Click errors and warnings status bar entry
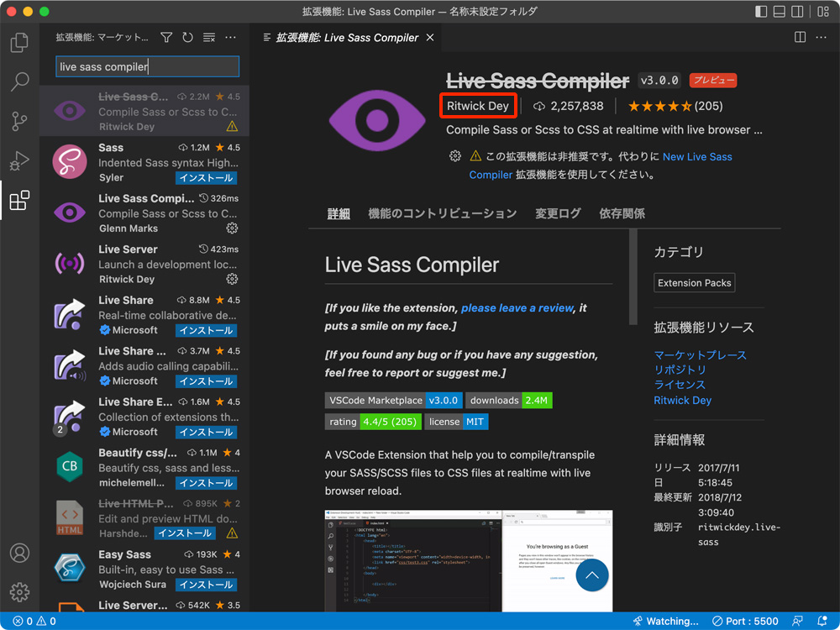 34,621
